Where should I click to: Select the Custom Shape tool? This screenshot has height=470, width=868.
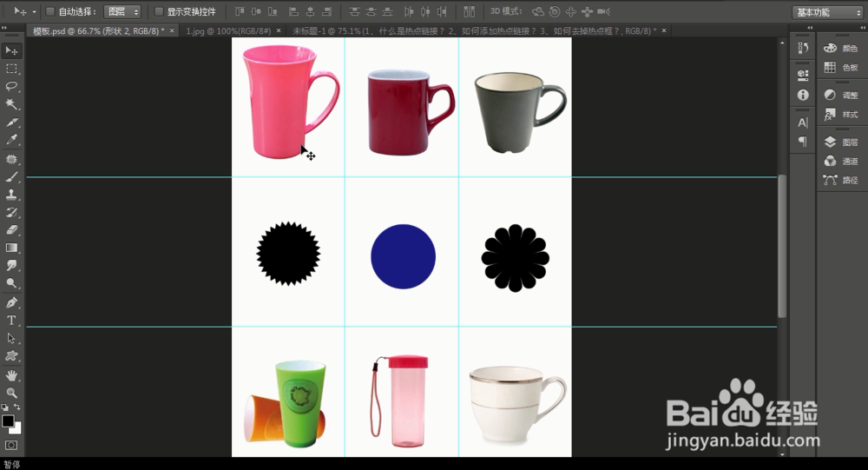(11, 356)
